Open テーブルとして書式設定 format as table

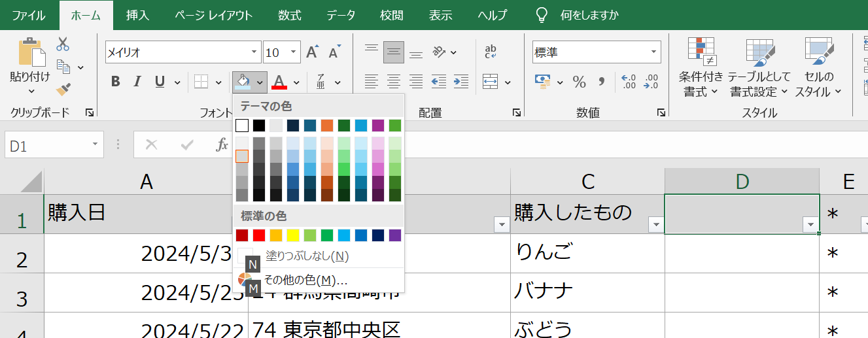pyautogui.click(x=759, y=67)
